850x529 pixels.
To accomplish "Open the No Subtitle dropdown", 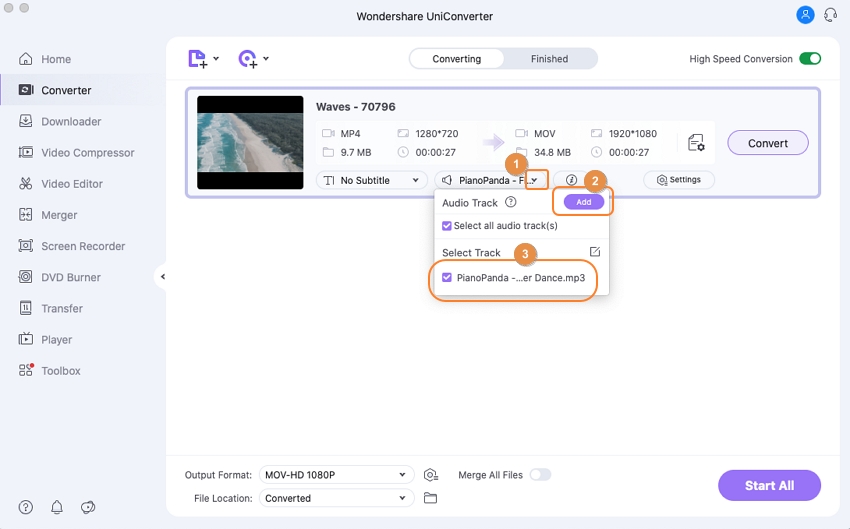I will coord(371,180).
